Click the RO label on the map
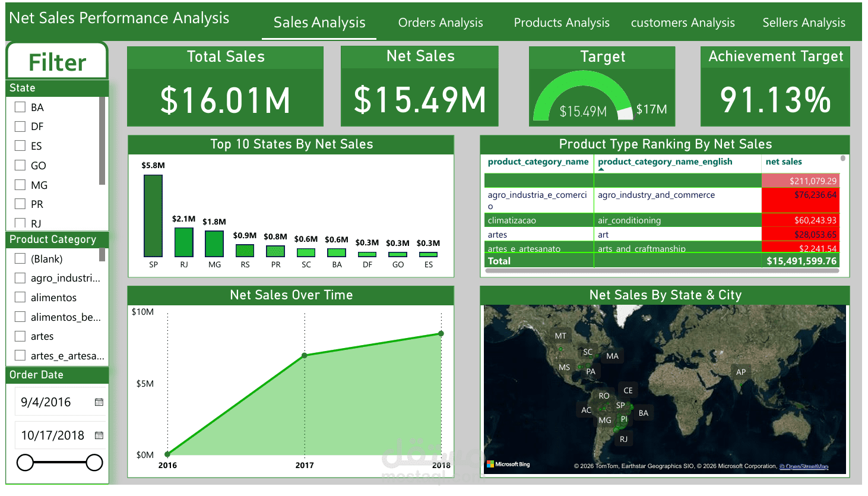 click(x=604, y=396)
